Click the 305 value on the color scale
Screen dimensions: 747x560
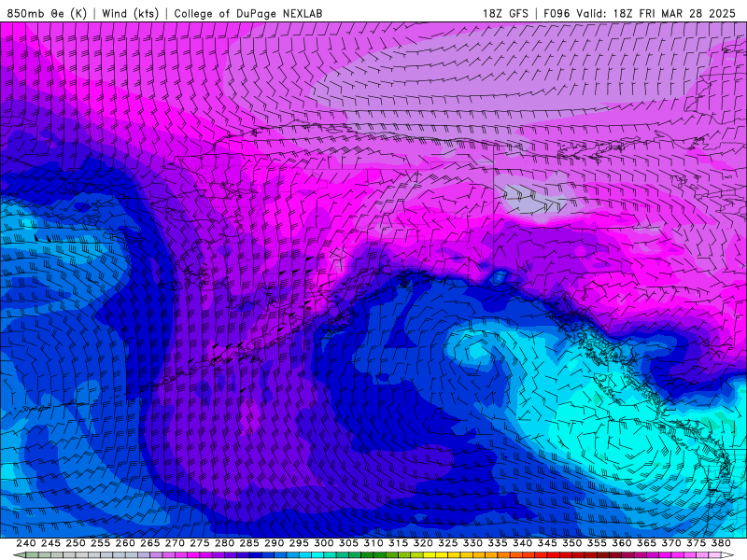point(348,543)
